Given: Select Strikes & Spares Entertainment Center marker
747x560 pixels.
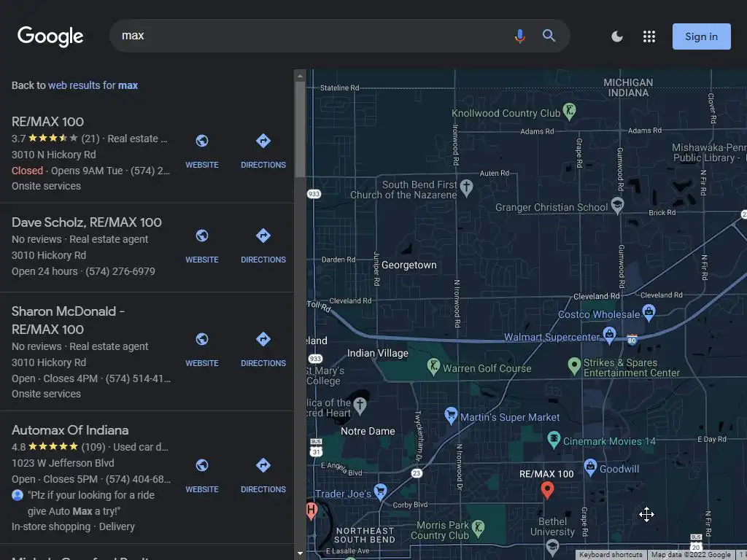Looking at the screenshot, I should 574,366.
